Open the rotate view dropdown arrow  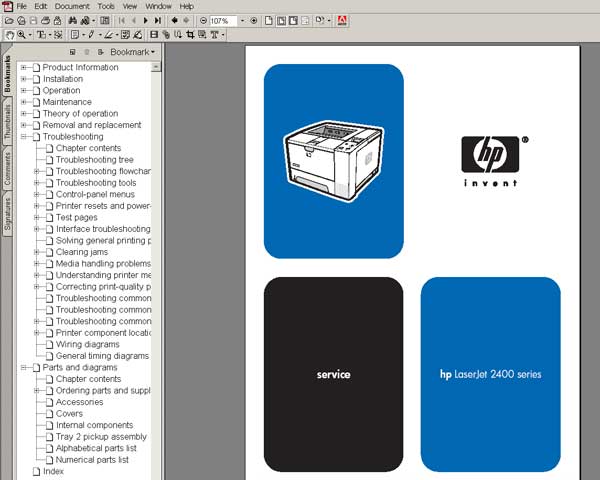tap(329, 21)
